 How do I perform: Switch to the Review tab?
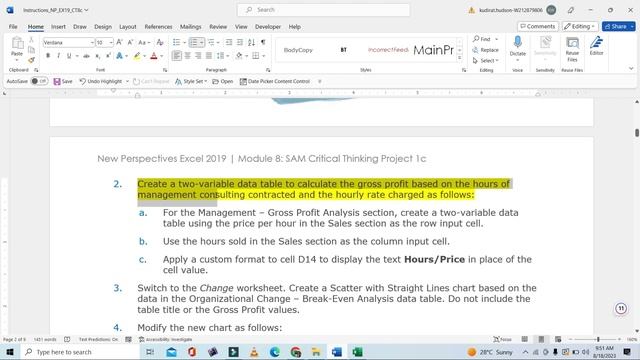218,27
